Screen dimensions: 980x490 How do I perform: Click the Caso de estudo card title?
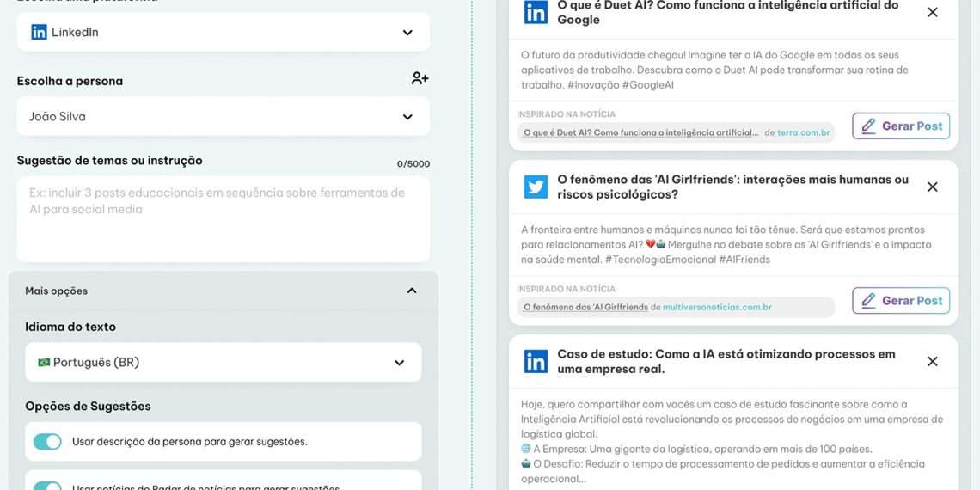(x=726, y=361)
